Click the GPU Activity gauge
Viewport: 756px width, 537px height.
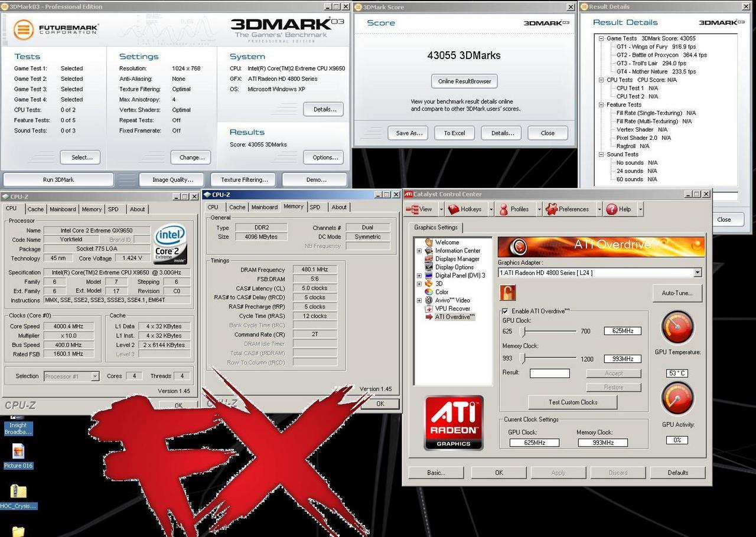click(677, 398)
